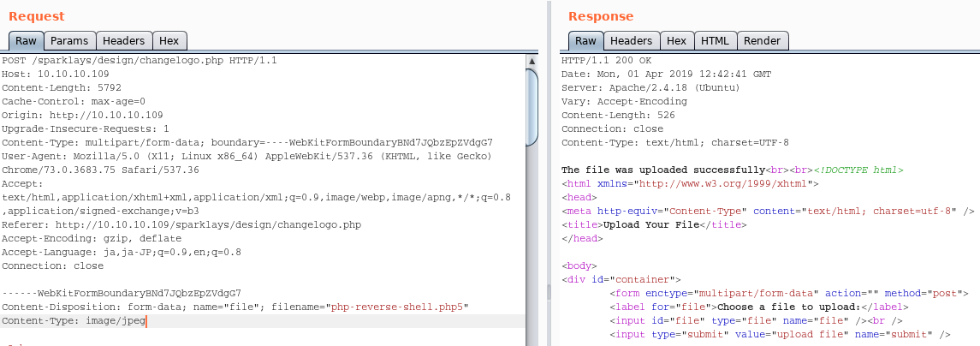Click the Response panel heading
The width and height of the screenshot is (980, 346).
[x=601, y=16]
